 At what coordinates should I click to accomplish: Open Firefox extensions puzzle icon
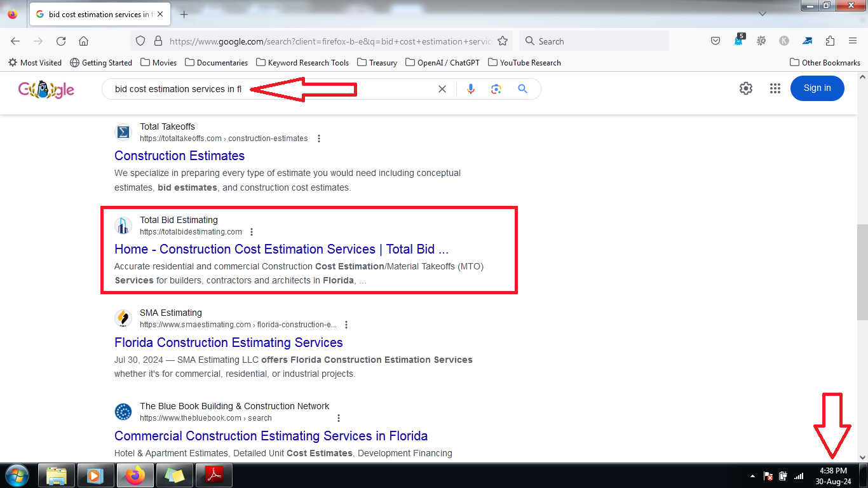(830, 41)
